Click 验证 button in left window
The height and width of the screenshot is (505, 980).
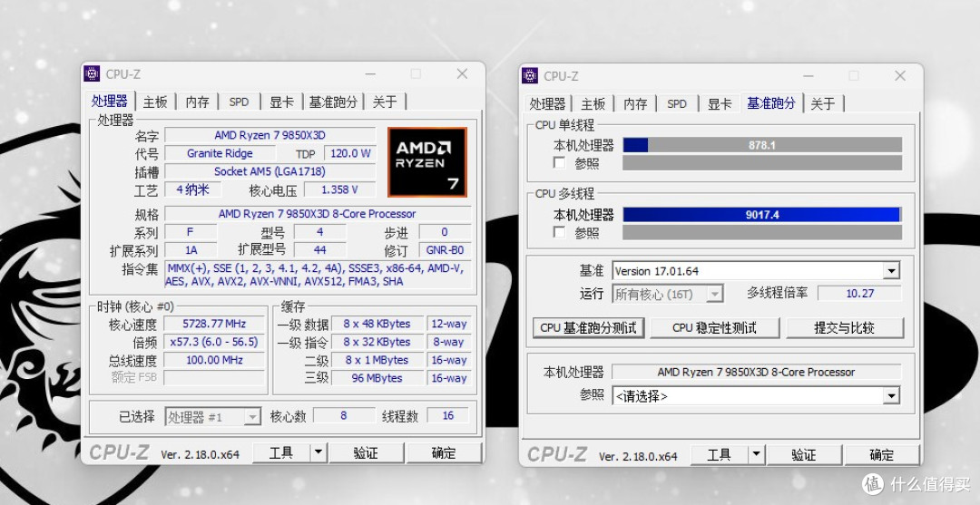[366, 452]
